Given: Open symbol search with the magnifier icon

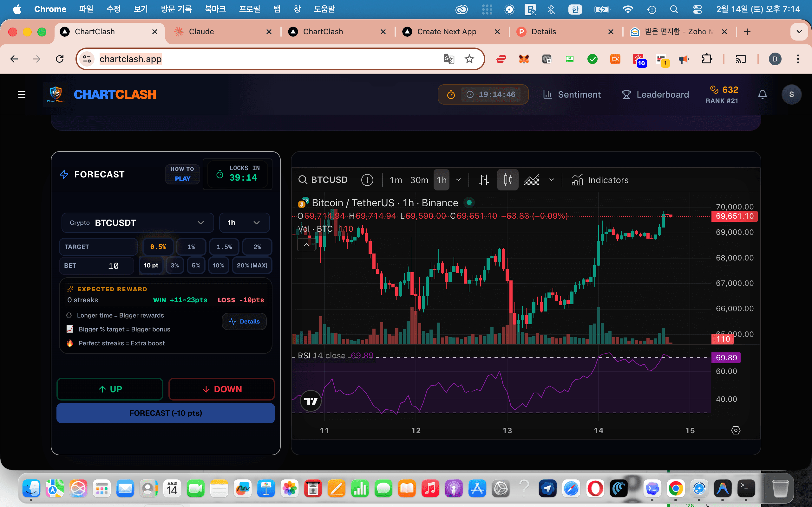Looking at the screenshot, I should click(303, 180).
